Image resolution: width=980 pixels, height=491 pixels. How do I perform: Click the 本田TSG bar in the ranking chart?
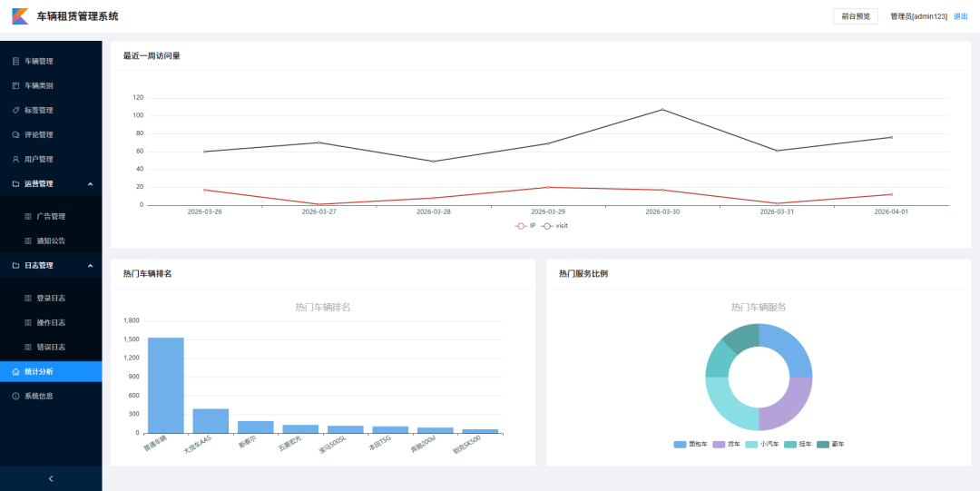click(390, 429)
